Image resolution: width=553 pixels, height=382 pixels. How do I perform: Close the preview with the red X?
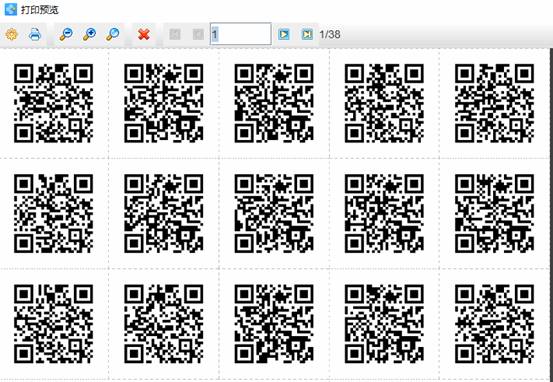pos(144,34)
